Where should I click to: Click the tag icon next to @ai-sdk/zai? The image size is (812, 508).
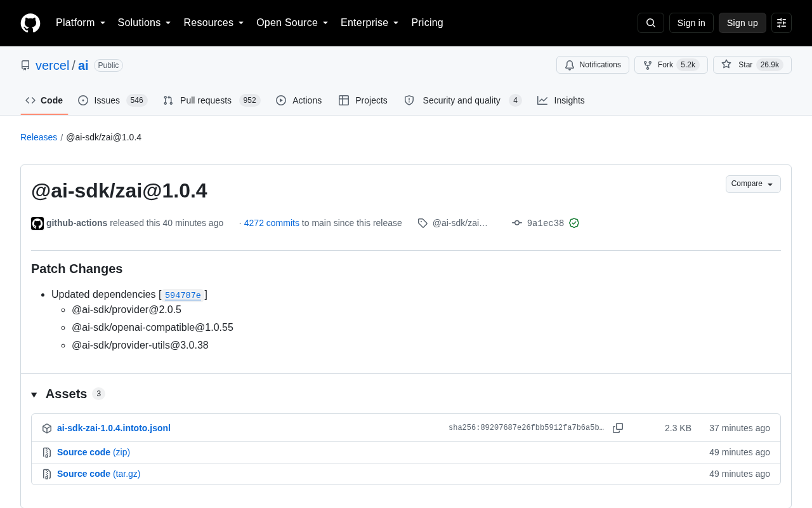coord(422,223)
